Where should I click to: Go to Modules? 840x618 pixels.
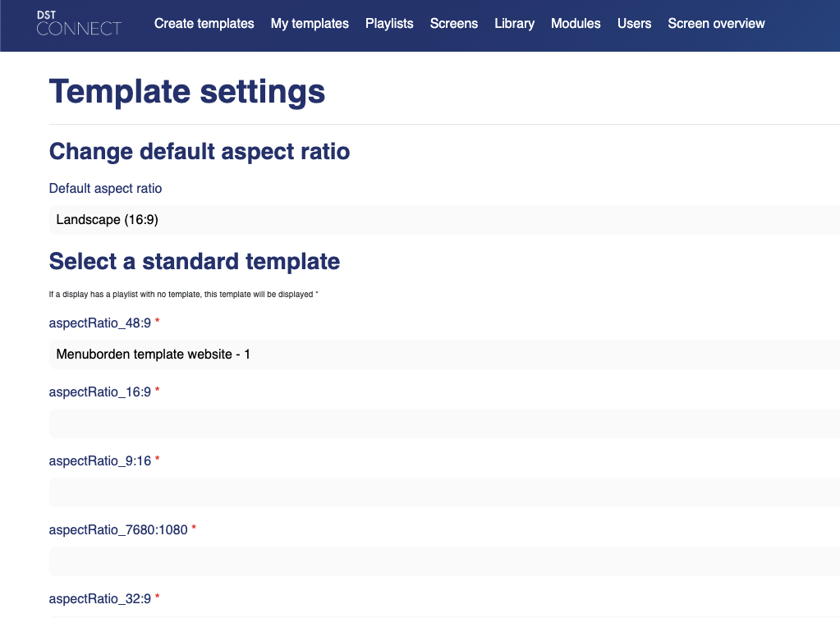(x=576, y=24)
